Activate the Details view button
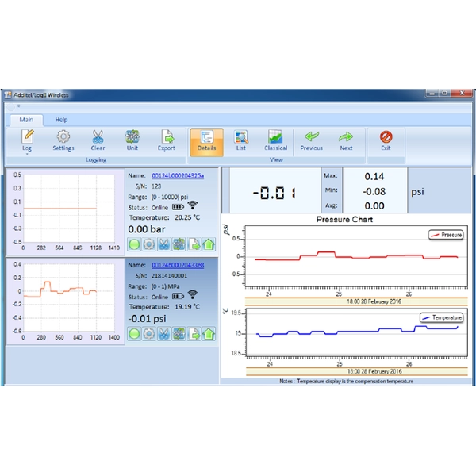 pos(206,139)
